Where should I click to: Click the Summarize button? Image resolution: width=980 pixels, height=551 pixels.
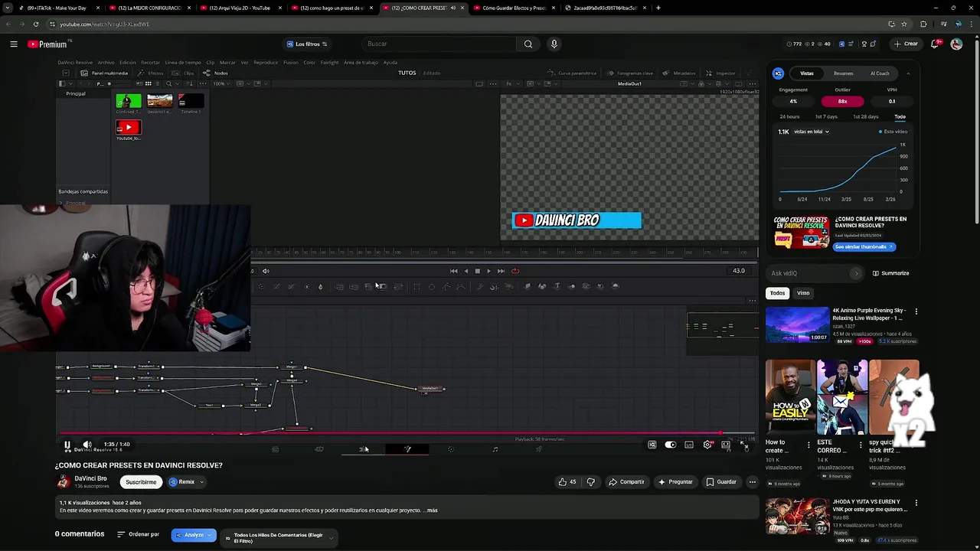[x=891, y=273]
